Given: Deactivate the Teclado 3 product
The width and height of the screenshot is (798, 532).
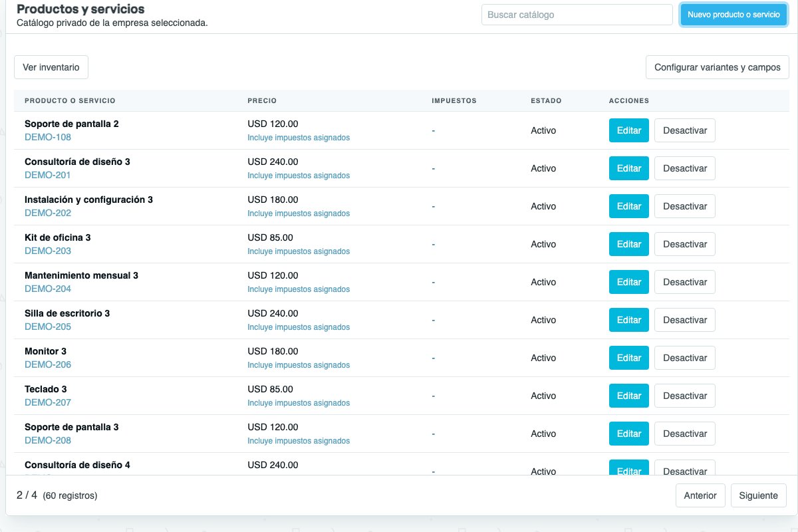Looking at the screenshot, I should (x=685, y=396).
